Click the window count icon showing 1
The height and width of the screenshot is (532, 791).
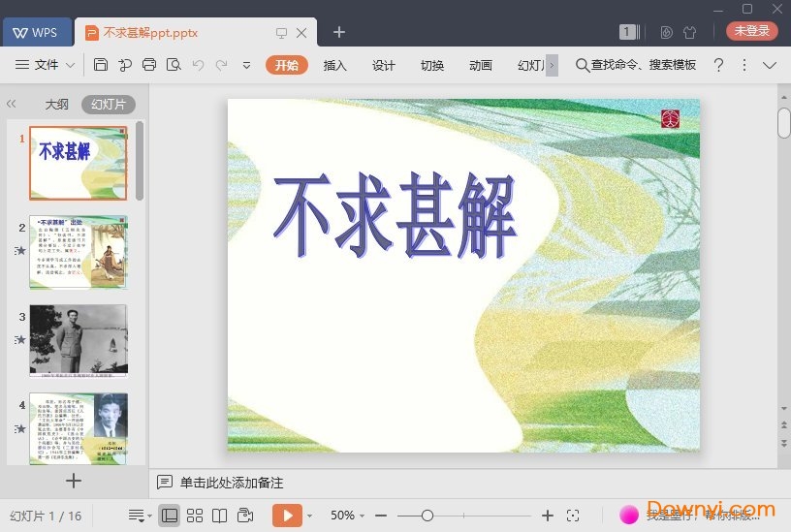tap(629, 32)
